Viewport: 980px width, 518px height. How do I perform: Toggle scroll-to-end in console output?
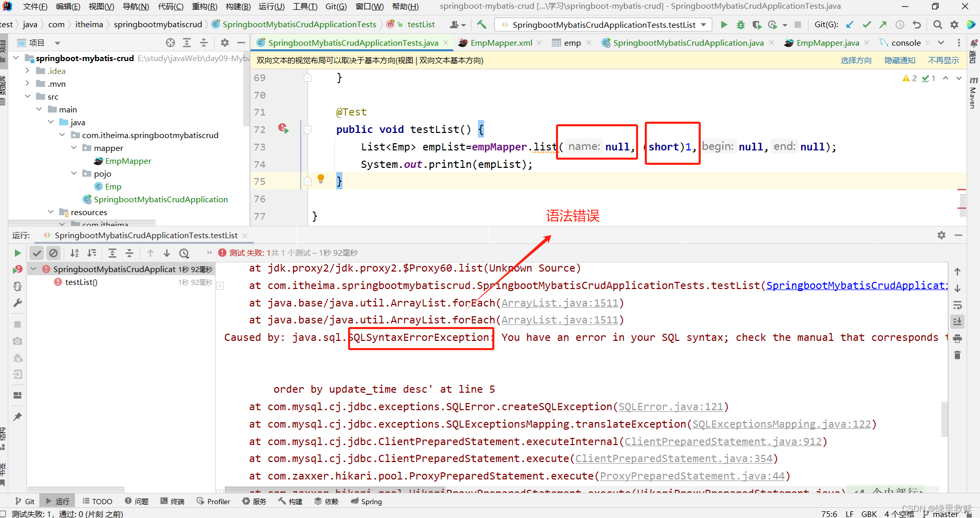957,321
